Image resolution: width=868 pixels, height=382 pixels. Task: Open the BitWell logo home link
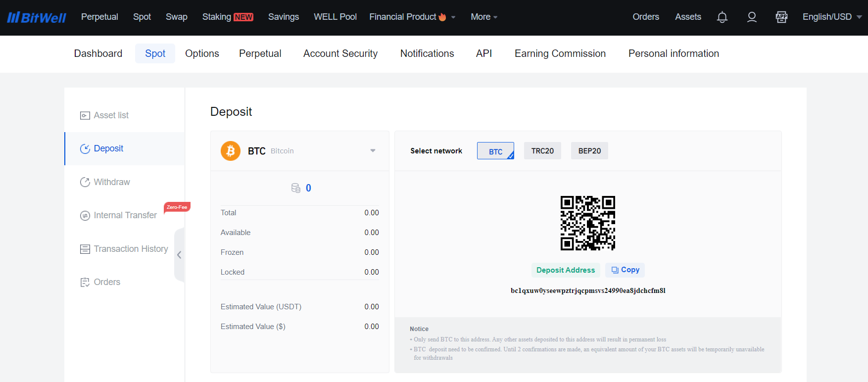pyautogui.click(x=37, y=17)
